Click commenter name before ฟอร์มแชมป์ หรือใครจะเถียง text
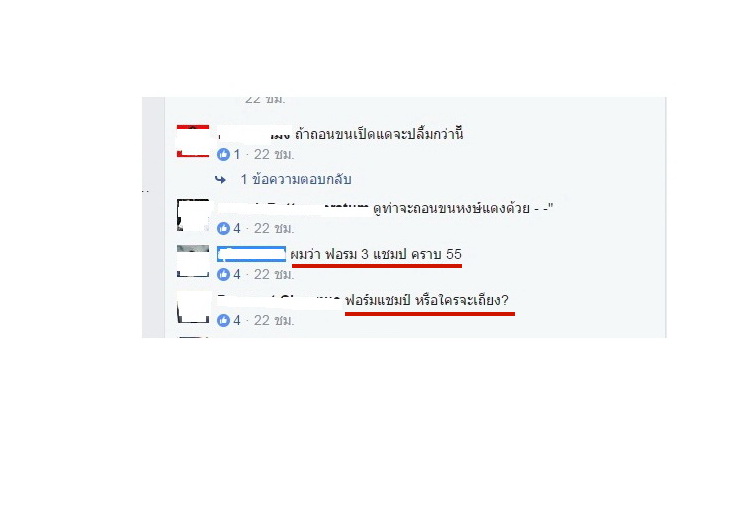Screen dimensions: 750x507 [279, 300]
